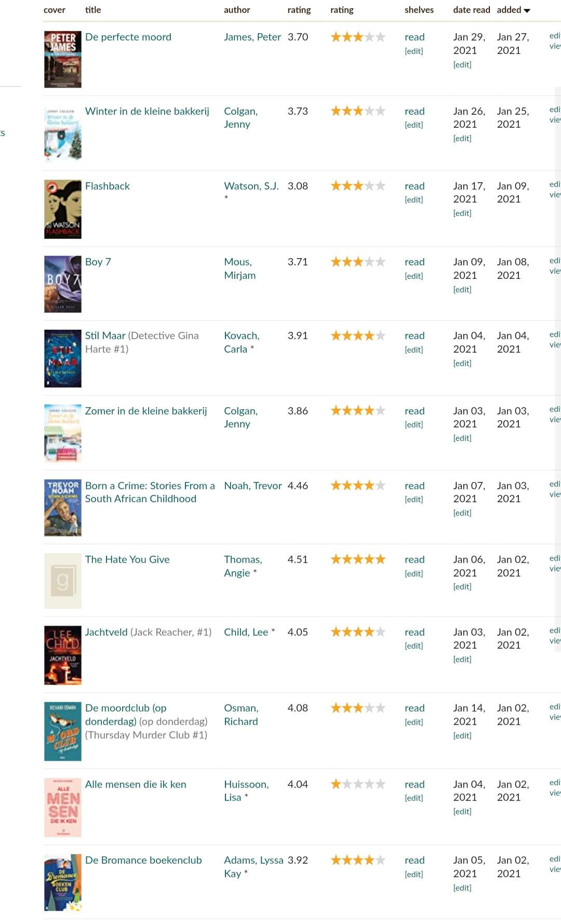Open author Osman, Richard

[242, 715]
